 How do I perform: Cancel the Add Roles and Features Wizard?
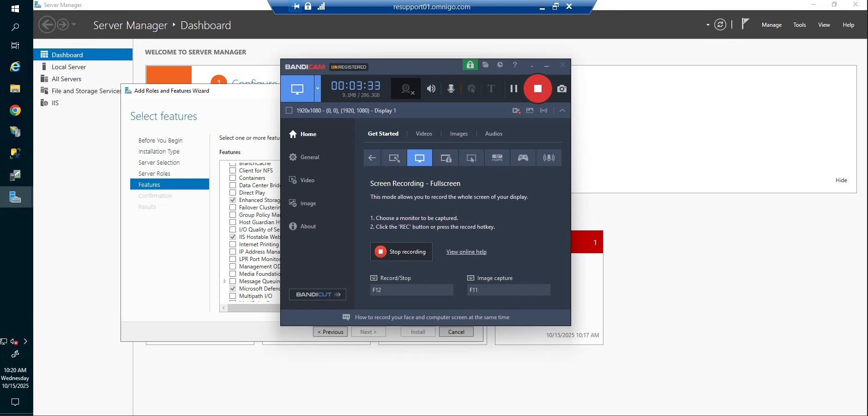click(456, 332)
